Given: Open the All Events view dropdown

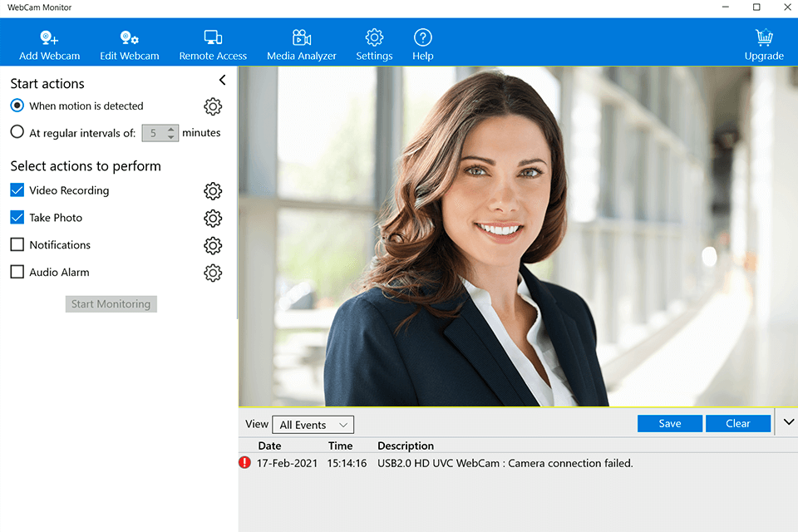Looking at the screenshot, I should coord(313,425).
